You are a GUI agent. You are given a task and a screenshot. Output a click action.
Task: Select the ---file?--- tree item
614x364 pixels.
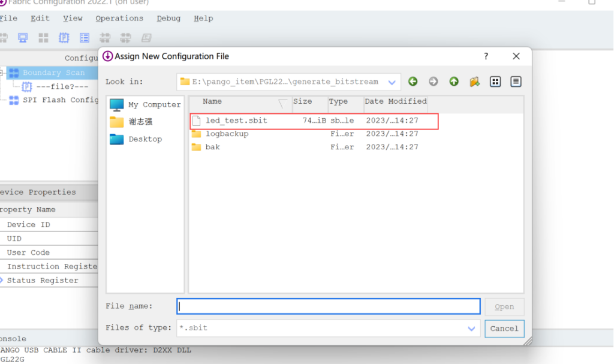(x=62, y=86)
